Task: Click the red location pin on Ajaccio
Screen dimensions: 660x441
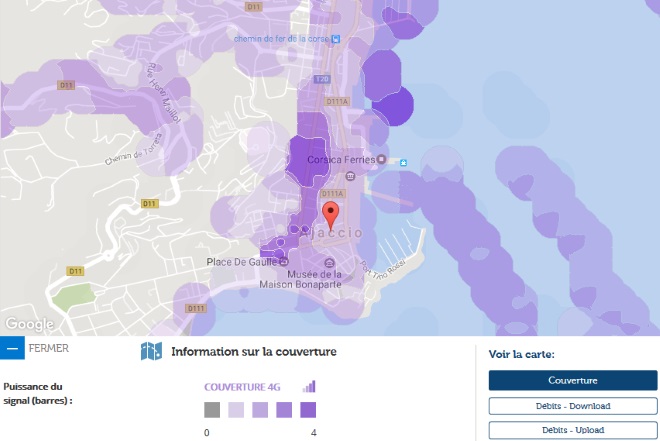Action: 330,216
